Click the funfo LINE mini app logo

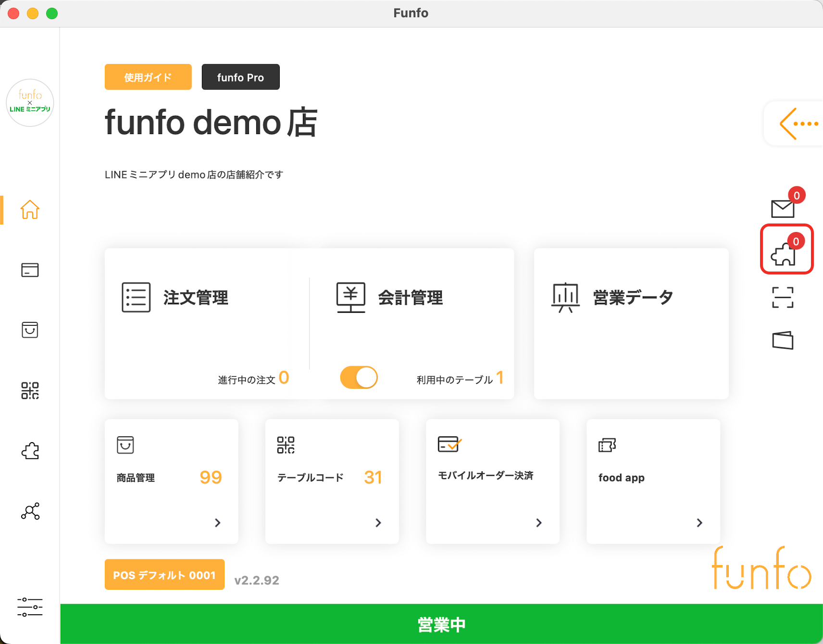30,103
